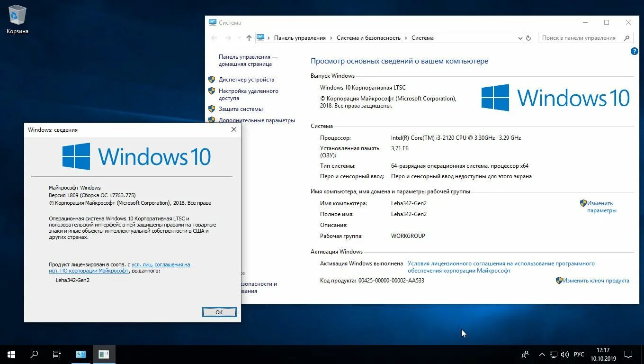Switch input language РУС indicator
Image resolution: width=644 pixels, height=364 pixels.
pyautogui.click(x=579, y=355)
